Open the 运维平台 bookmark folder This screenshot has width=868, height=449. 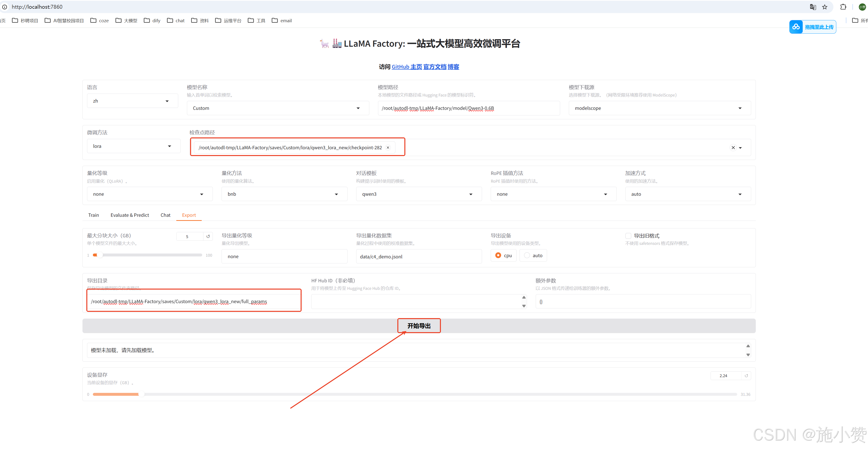click(229, 21)
